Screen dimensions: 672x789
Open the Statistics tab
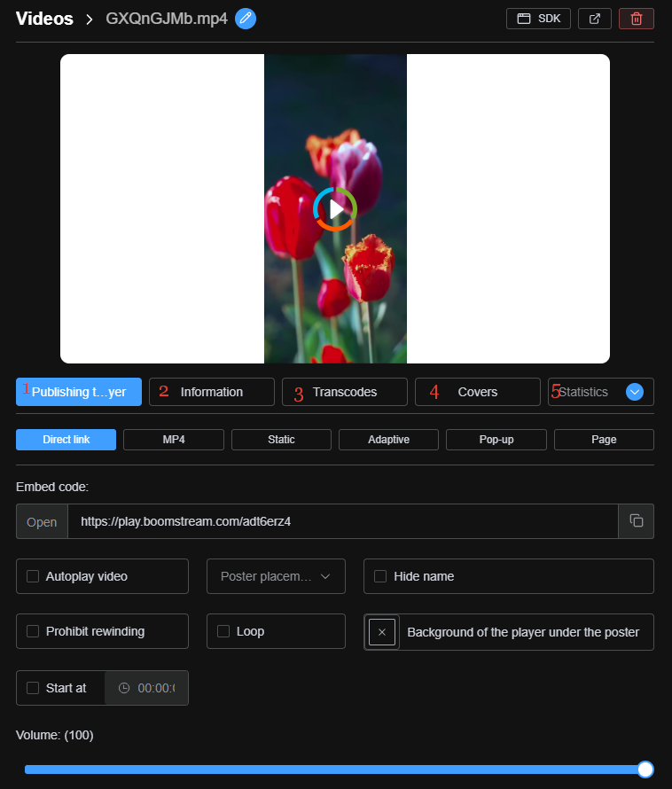(583, 392)
